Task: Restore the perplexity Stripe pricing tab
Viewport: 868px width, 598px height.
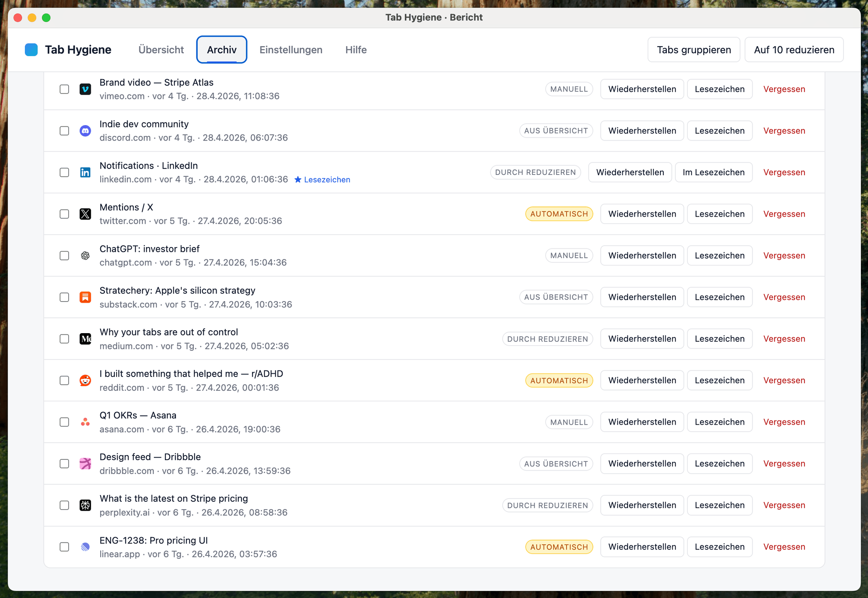Action: (642, 505)
